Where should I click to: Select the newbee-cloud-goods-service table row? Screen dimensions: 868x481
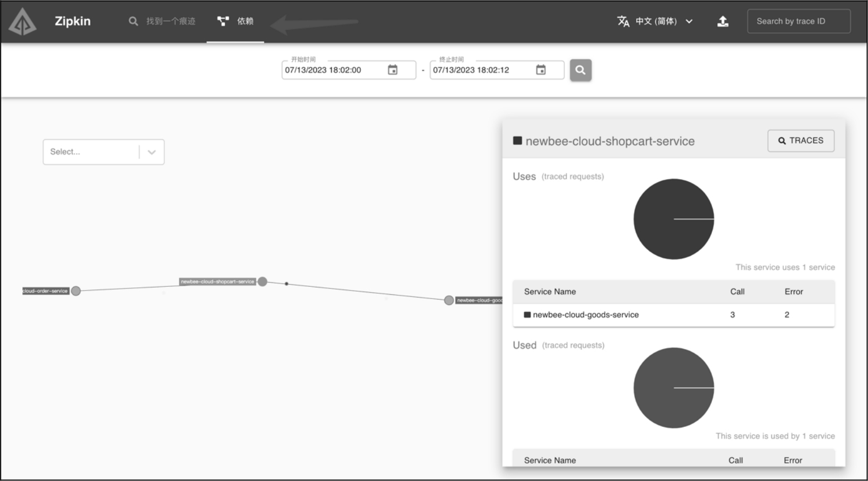tap(673, 315)
